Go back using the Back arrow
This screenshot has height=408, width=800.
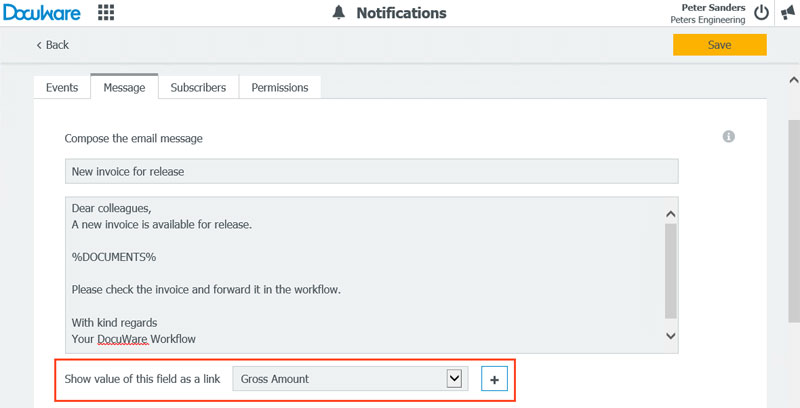point(53,45)
